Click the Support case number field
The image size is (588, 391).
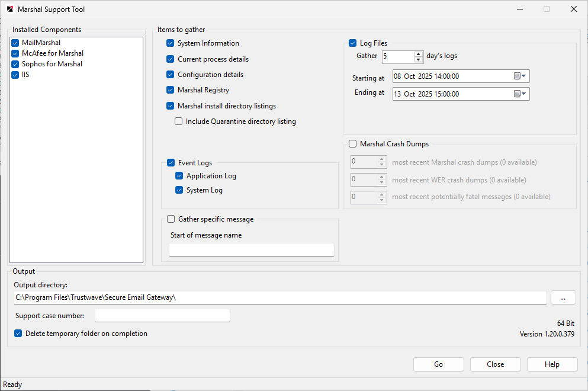162,316
